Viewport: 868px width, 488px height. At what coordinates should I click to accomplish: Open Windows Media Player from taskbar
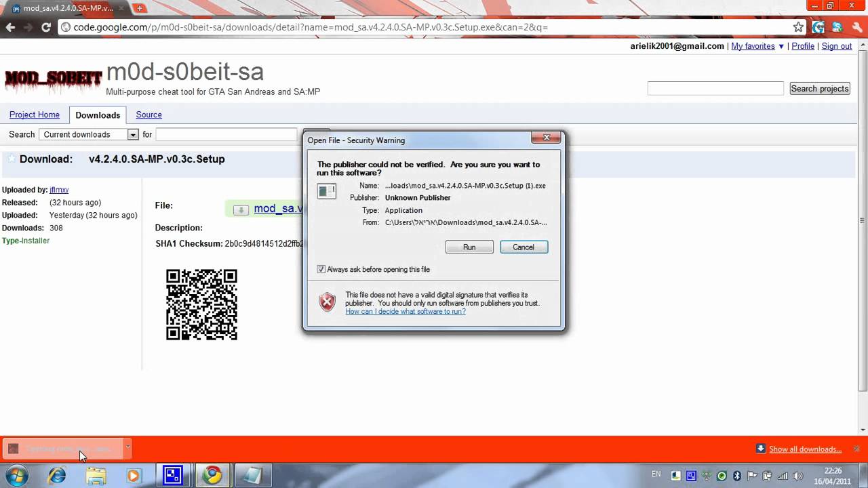pos(134,476)
